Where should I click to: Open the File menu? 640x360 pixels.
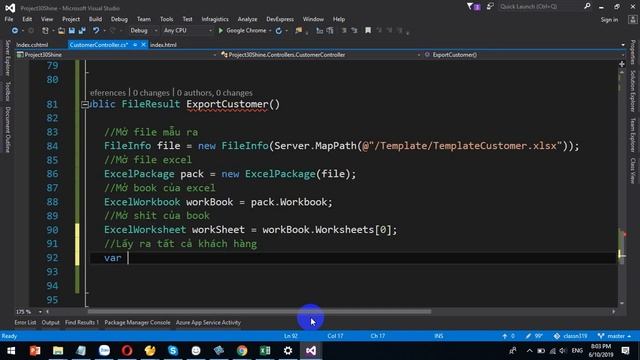9,19
